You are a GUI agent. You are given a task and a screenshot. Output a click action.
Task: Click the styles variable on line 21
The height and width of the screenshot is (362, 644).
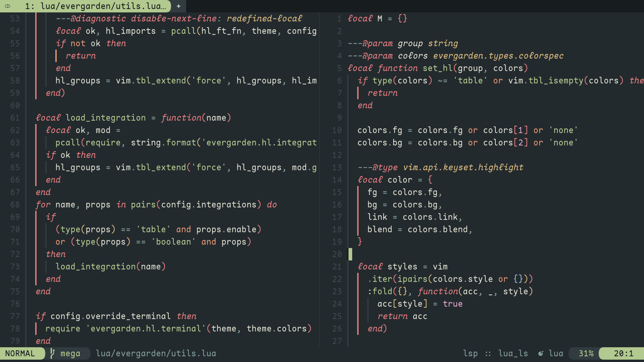point(402,267)
